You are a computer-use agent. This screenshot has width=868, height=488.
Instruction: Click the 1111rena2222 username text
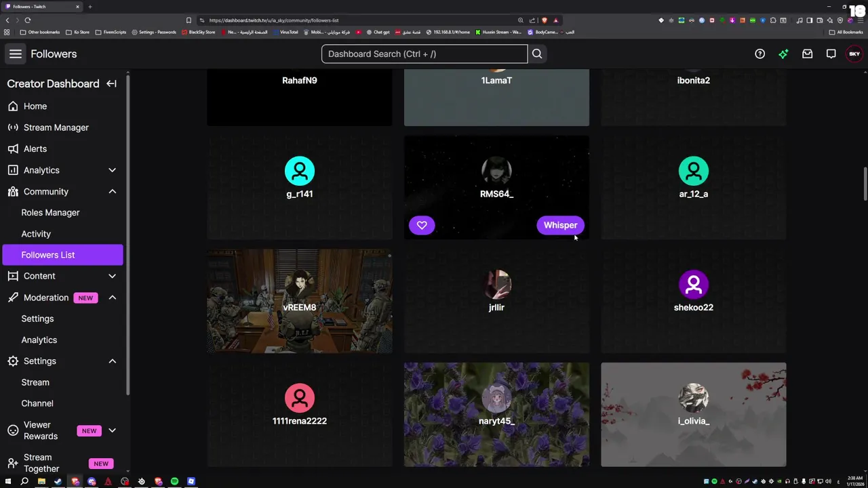coord(299,421)
